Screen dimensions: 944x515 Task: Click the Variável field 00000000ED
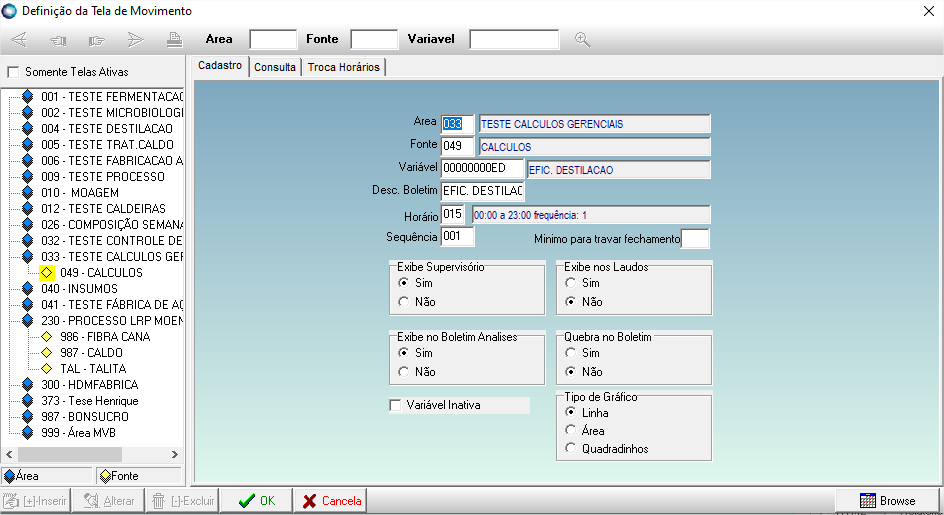click(x=482, y=169)
